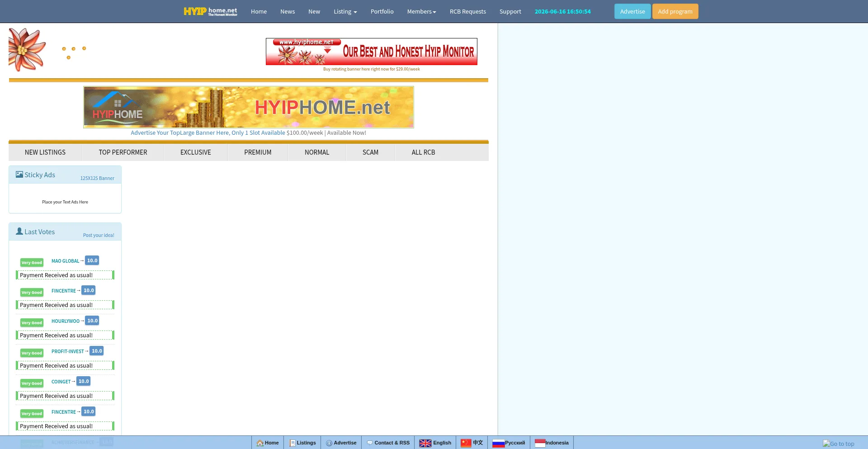Open PROFIT-INVEST program link

point(68,351)
